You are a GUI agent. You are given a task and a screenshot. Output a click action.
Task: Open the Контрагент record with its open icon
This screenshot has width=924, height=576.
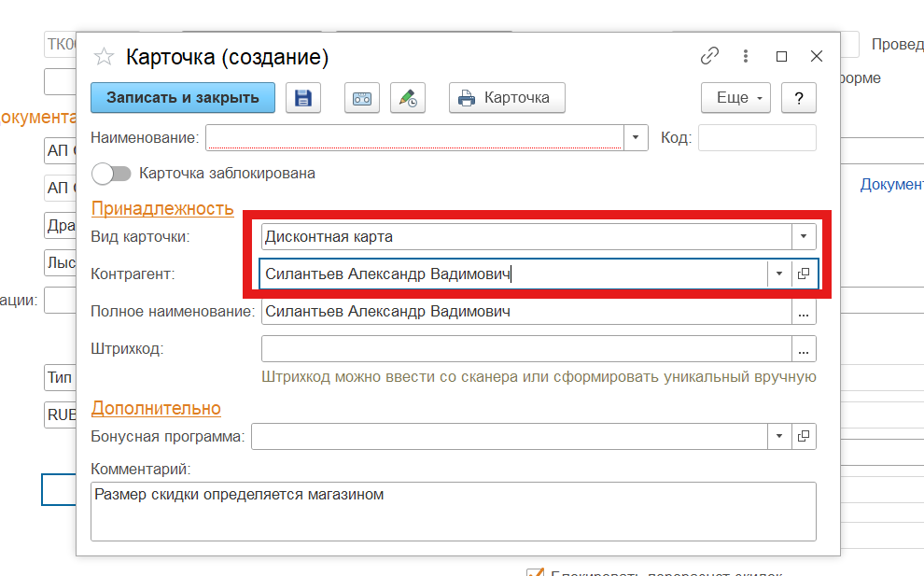pos(804,274)
